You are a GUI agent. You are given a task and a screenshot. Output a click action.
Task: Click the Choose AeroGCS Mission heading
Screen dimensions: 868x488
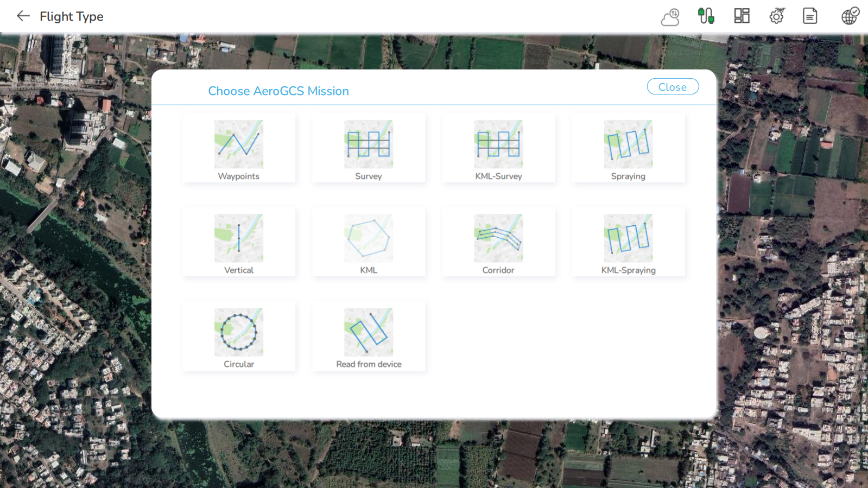pos(278,91)
